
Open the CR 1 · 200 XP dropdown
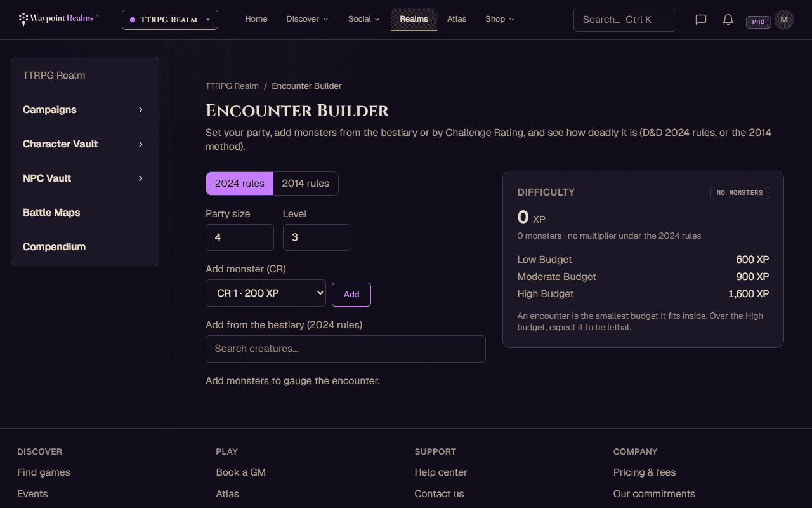click(266, 293)
